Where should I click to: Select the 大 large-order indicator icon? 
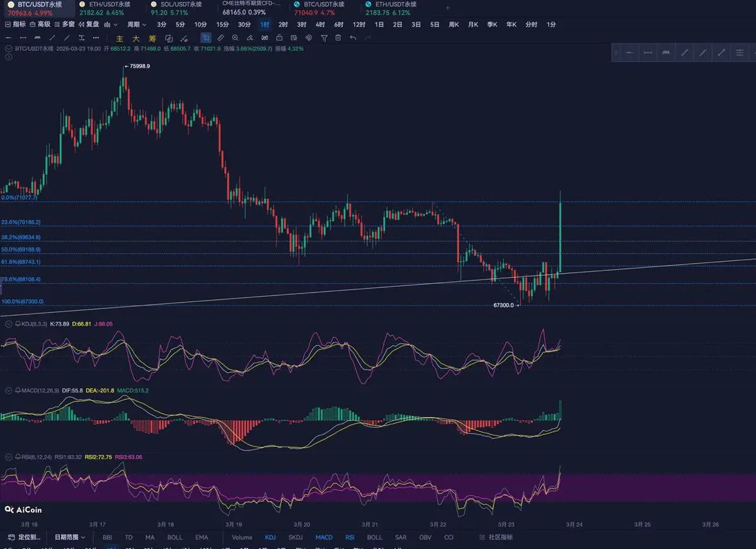tap(135, 38)
